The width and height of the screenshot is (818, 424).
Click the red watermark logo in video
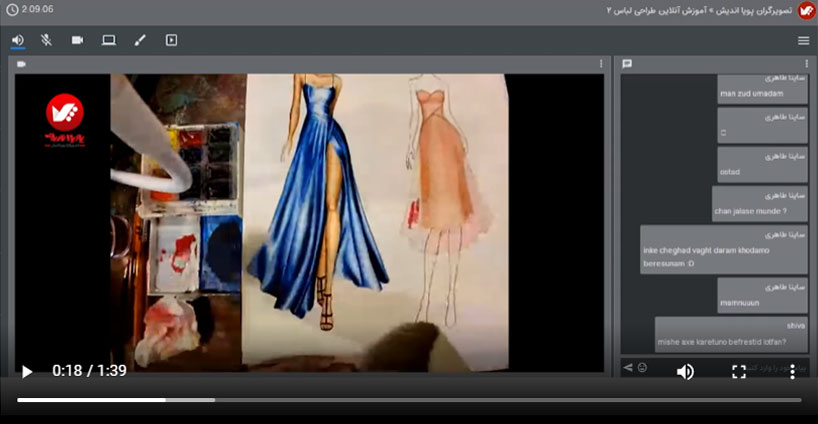(x=65, y=120)
